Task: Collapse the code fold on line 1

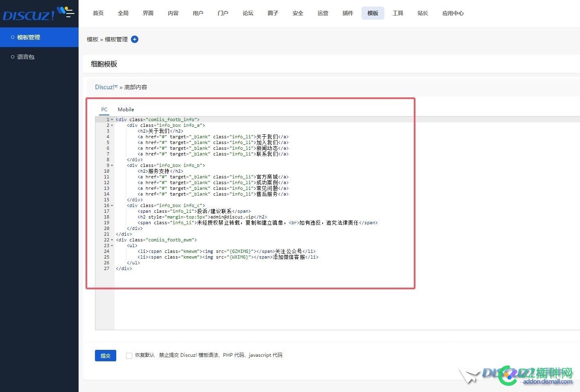Action: click(x=112, y=120)
